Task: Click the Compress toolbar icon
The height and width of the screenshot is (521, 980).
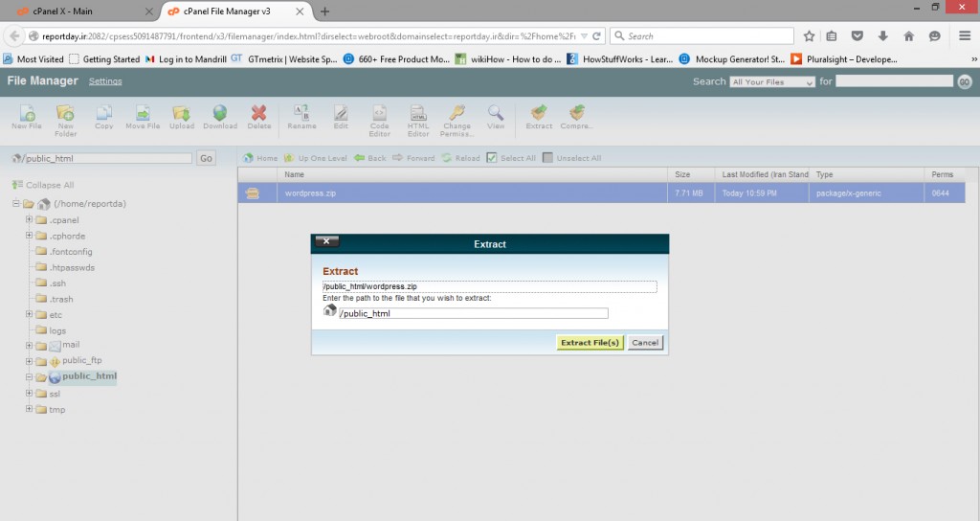Action: click(576, 114)
